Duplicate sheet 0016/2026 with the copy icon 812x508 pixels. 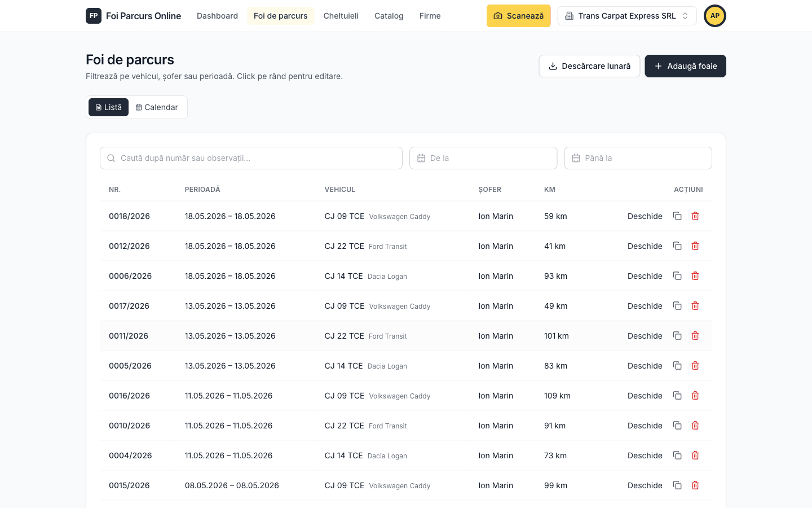(677, 396)
